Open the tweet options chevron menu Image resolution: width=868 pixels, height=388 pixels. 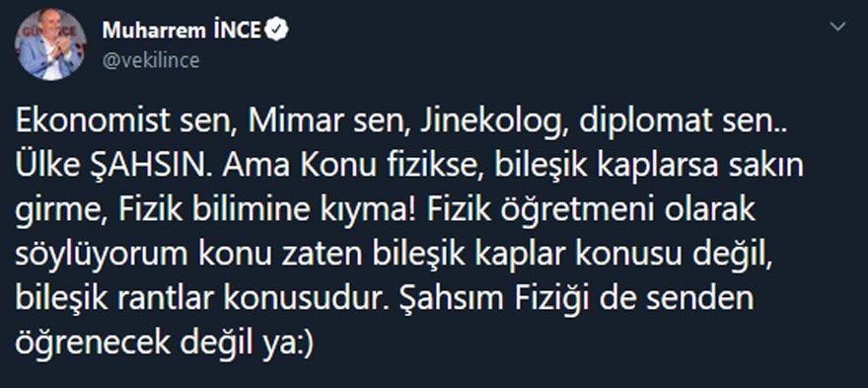point(838,27)
